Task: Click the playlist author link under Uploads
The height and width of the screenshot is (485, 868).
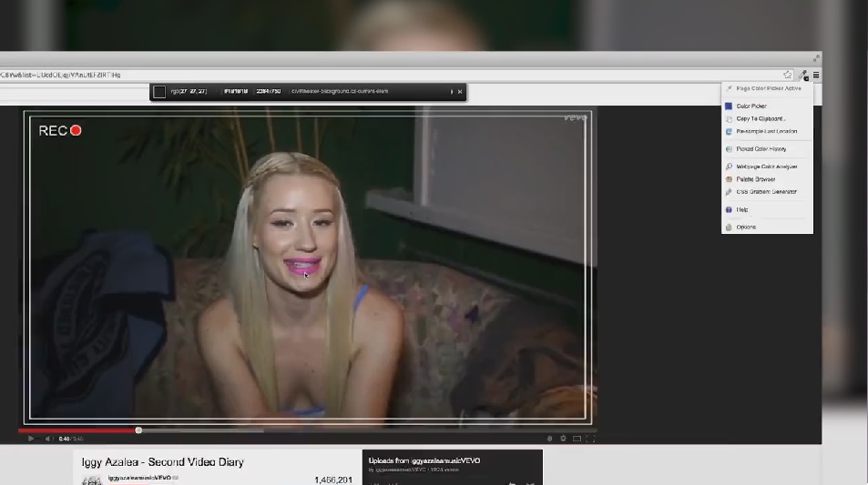Action: (399, 470)
